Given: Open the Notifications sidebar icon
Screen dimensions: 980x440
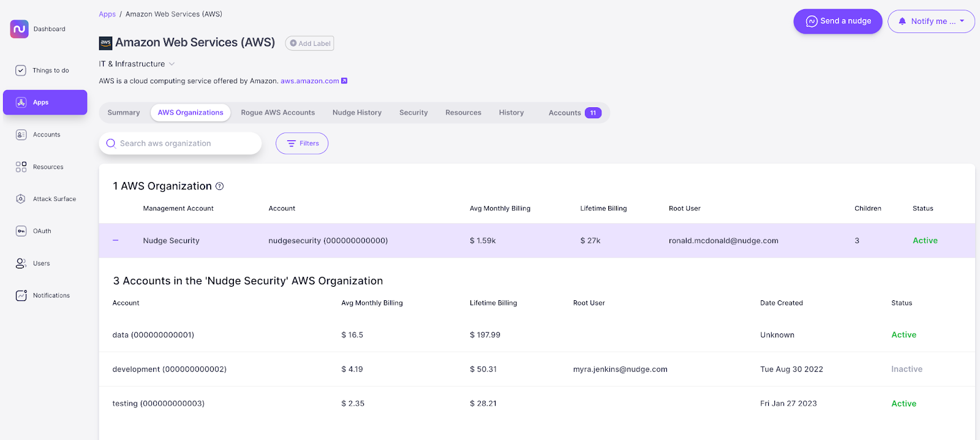Looking at the screenshot, I should pos(21,295).
